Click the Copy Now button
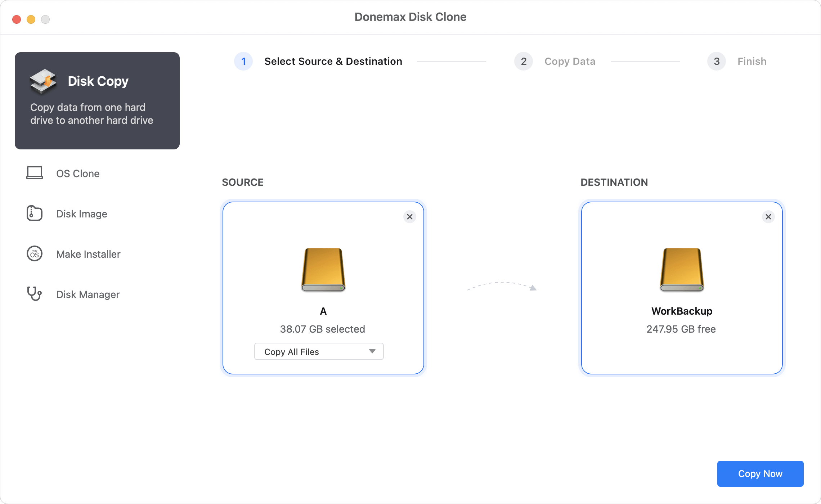821x504 pixels. pos(760,473)
